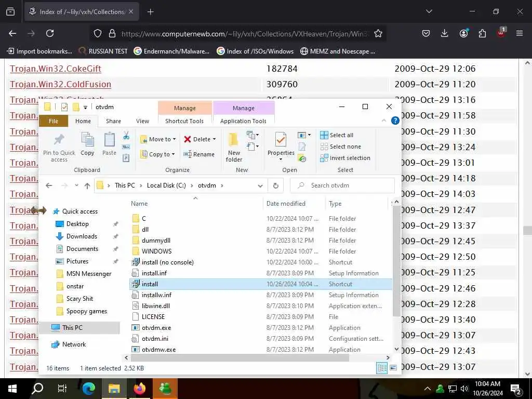Open the Windows Start menu
Image resolution: width=532 pixels, height=399 pixels.
point(12,389)
